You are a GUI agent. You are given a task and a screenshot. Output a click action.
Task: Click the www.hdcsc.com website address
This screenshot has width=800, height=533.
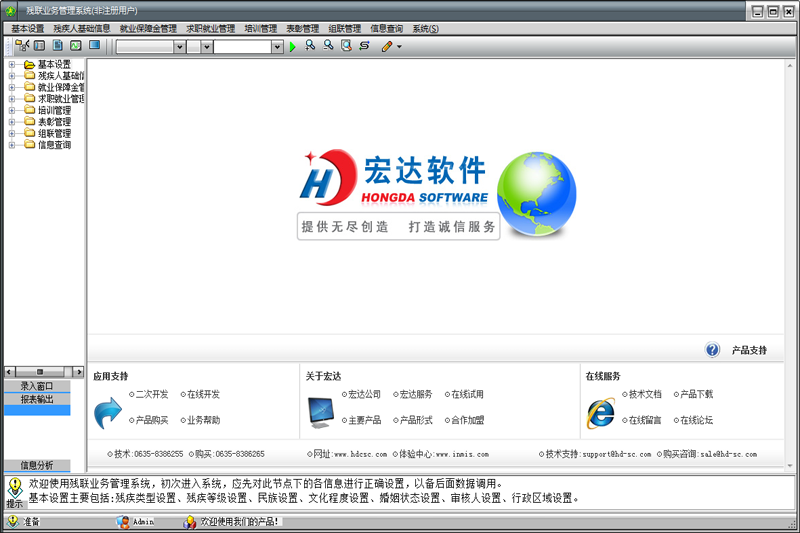pos(360,454)
